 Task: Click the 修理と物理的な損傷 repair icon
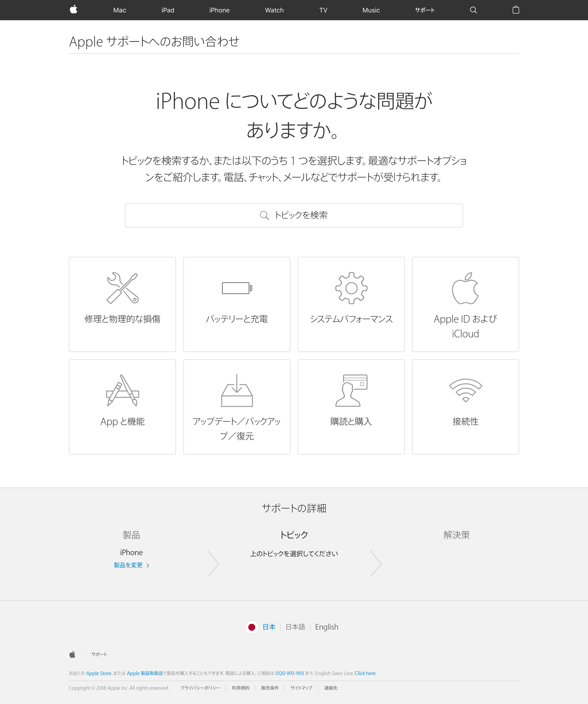pyautogui.click(x=122, y=288)
